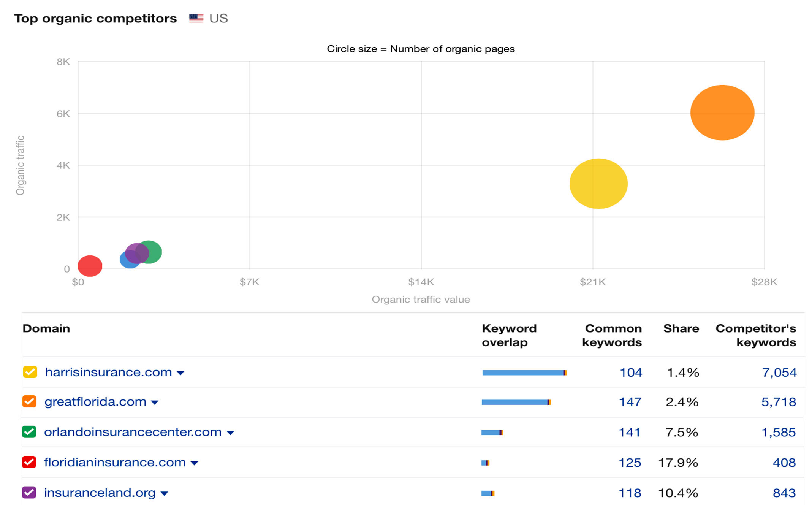Click common keywords value 118
This screenshot has width=812, height=512.
point(630,493)
